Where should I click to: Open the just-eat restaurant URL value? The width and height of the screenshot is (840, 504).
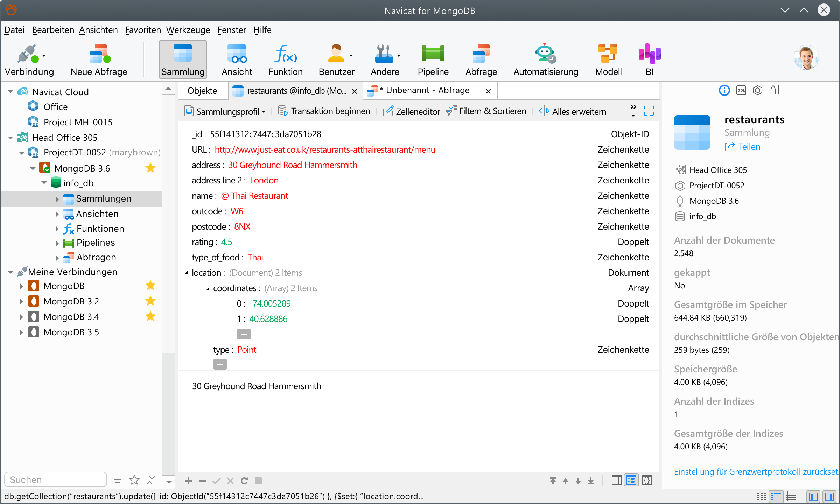pos(325,149)
